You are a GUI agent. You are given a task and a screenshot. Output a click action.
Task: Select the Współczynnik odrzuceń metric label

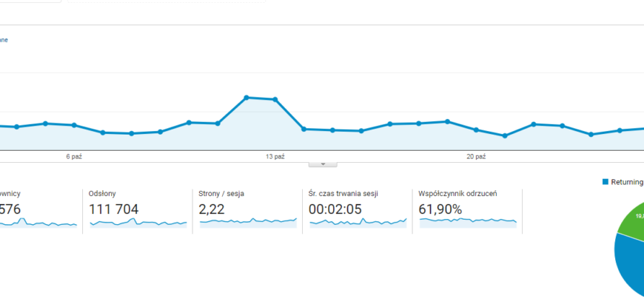point(457,193)
